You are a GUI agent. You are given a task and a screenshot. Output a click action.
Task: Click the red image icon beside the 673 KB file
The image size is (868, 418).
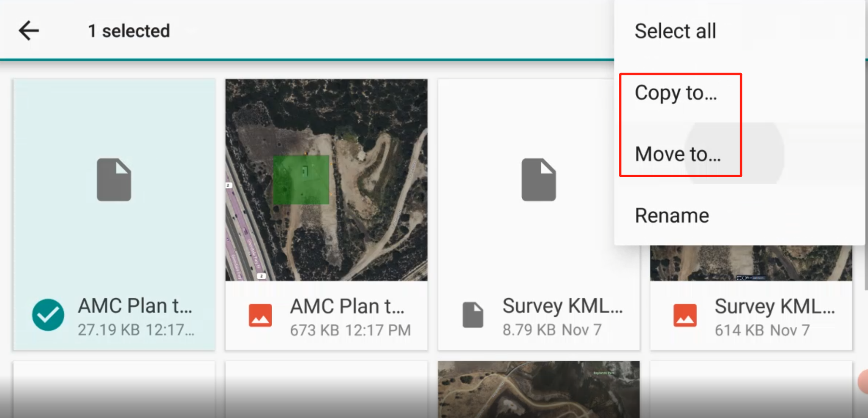pyautogui.click(x=260, y=316)
